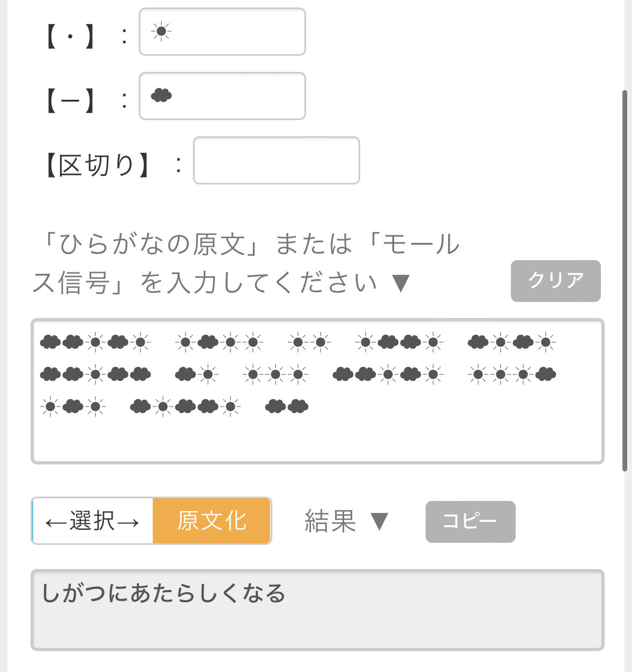Image resolution: width=632 pixels, height=672 pixels.
Task: Select the ←選択→ toggle option
Action: [x=93, y=521]
